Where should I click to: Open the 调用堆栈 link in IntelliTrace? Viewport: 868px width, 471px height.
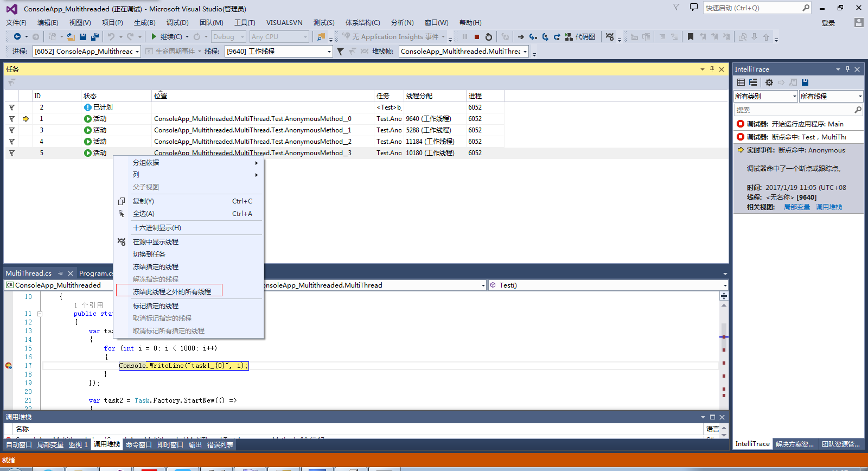pyautogui.click(x=829, y=207)
